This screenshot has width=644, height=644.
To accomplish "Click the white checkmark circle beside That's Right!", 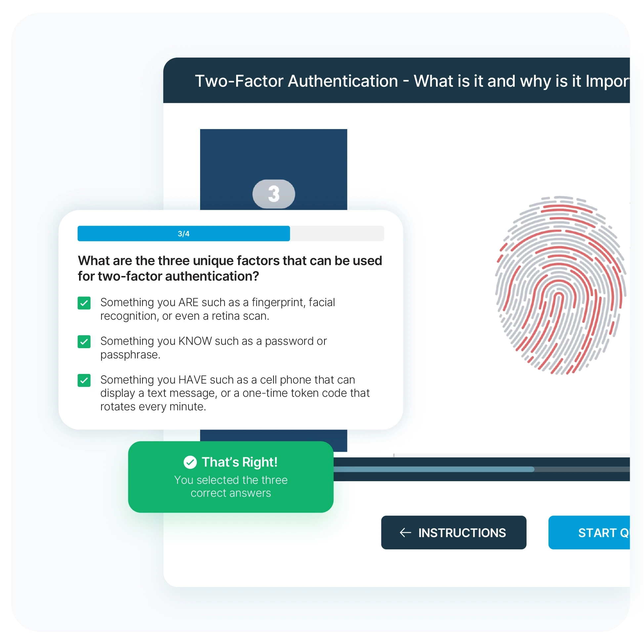I will [190, 462].
